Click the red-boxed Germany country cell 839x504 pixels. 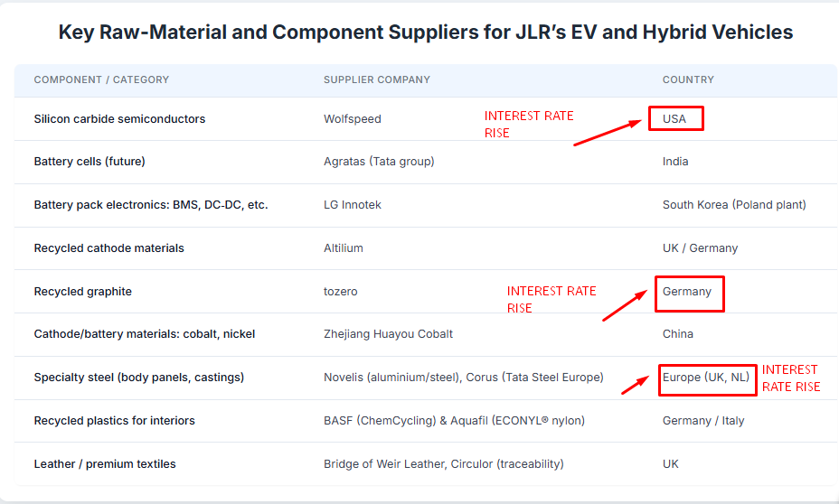click(x=690, y=294)
